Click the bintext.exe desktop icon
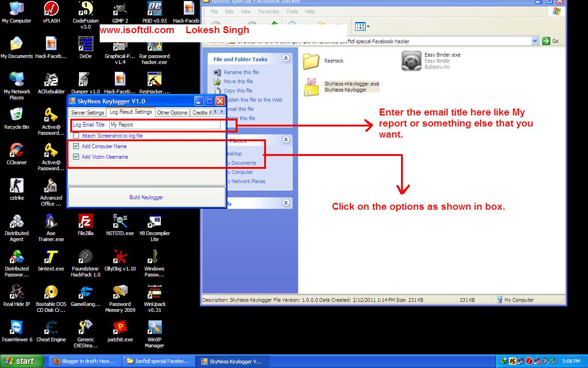 51,260
